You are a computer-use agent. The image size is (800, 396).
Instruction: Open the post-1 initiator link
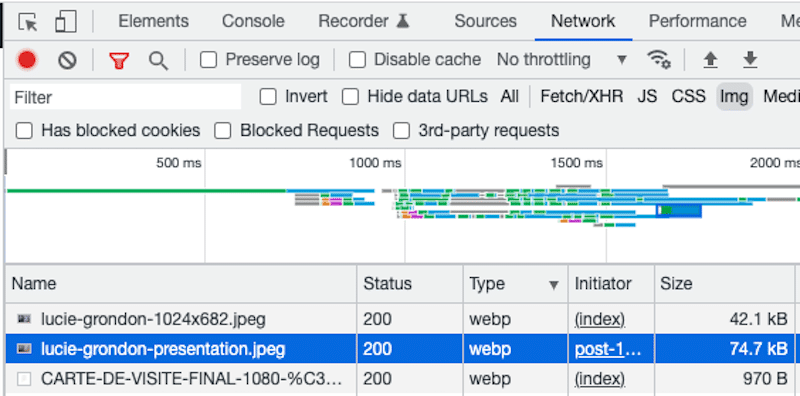pyautogui.click(x=608, y=350)
